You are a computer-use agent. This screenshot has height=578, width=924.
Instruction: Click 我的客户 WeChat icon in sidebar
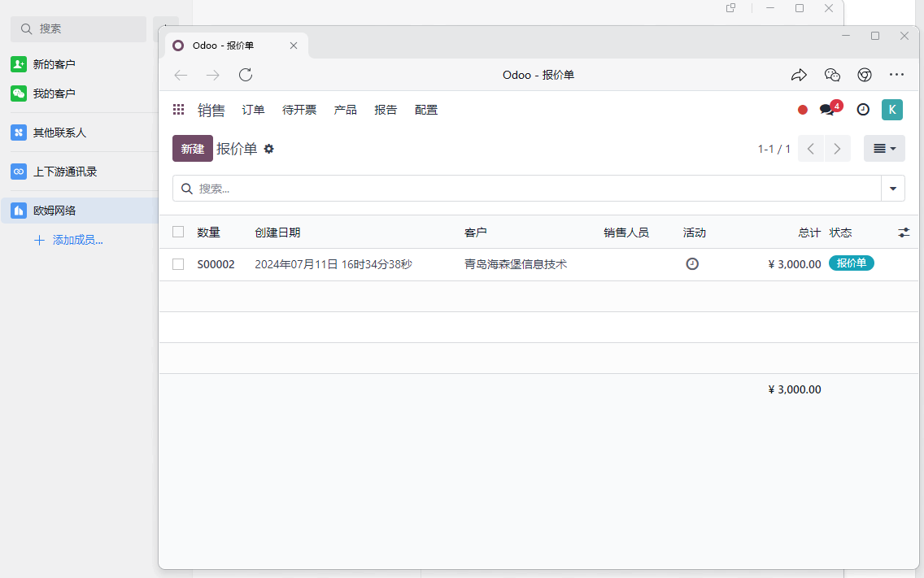point(19,93)
